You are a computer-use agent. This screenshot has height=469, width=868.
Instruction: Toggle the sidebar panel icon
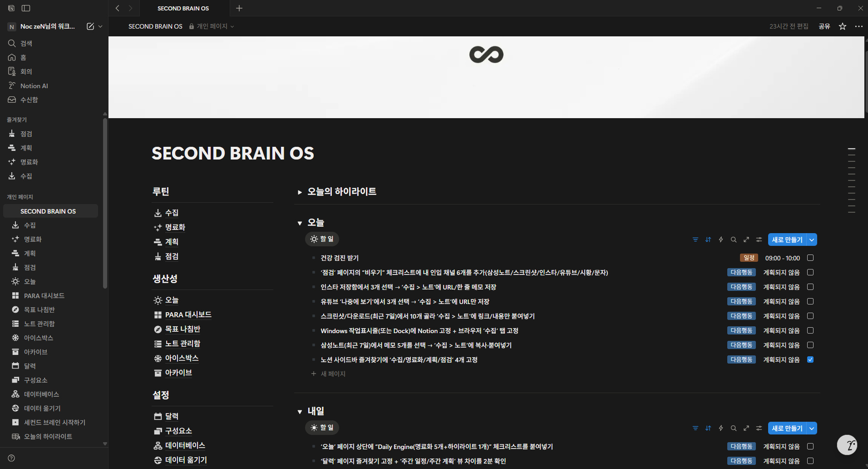pos(26,8)
